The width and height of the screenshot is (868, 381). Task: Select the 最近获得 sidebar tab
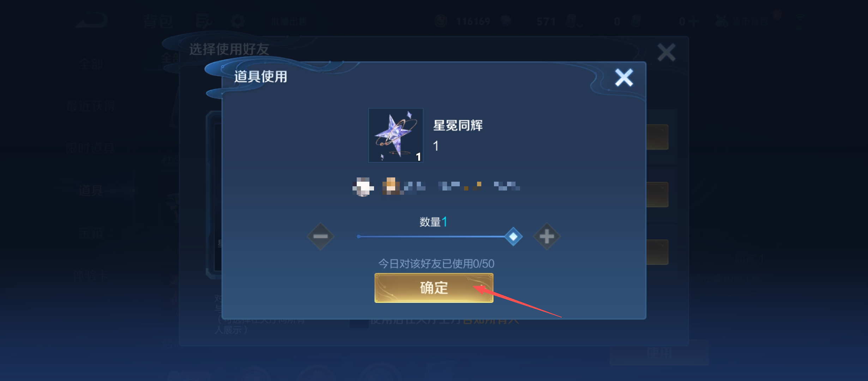coord(91,106)
